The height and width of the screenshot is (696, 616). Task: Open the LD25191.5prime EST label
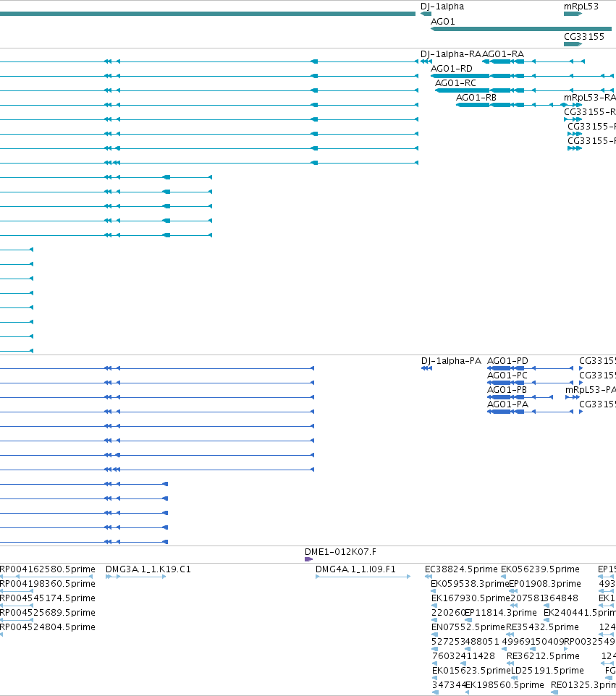[547, 670]
